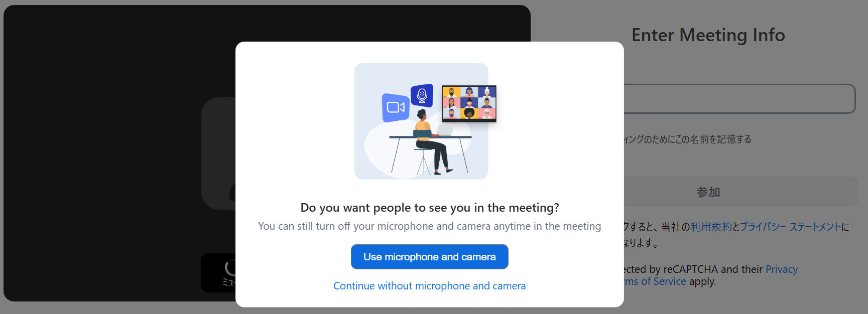Toggle the remember this name option label
This screenshot has height=314, width=868.
coord(688,139)
